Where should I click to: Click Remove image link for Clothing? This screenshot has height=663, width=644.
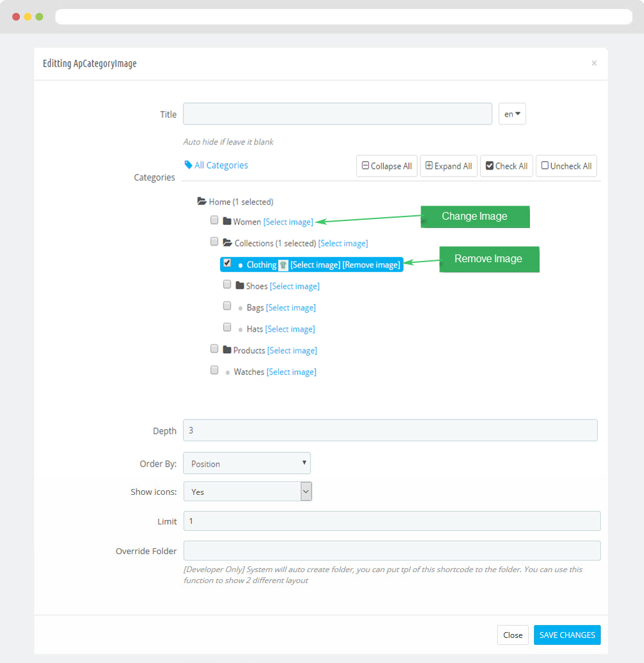pyautogui.click(x=371, y=265)
